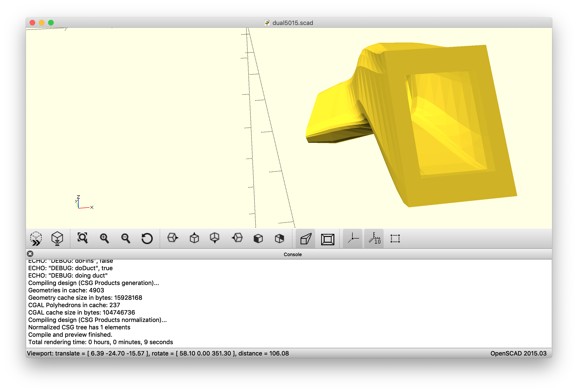Close the Console panel
The width and height of the screenshot is (578, 392).
(x=30, y=254)
